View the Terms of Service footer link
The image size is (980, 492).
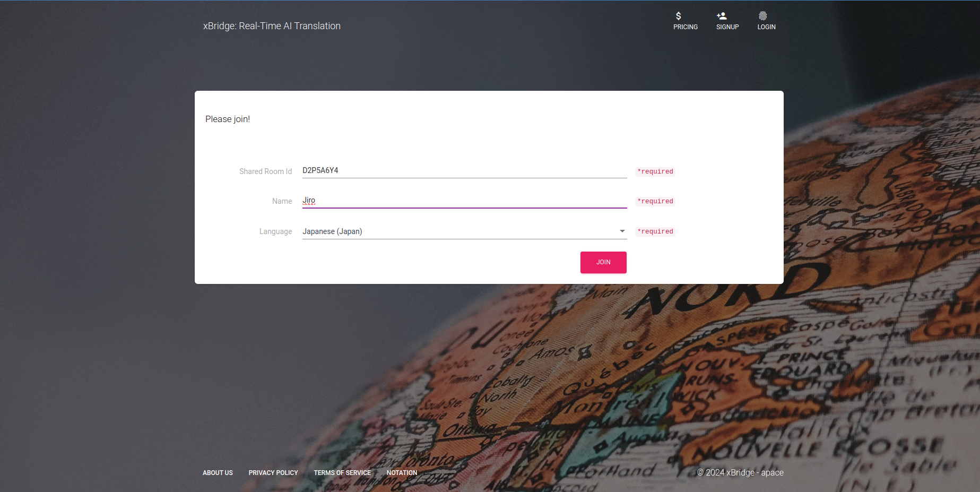pyautogui.click(x=342, y=473)
